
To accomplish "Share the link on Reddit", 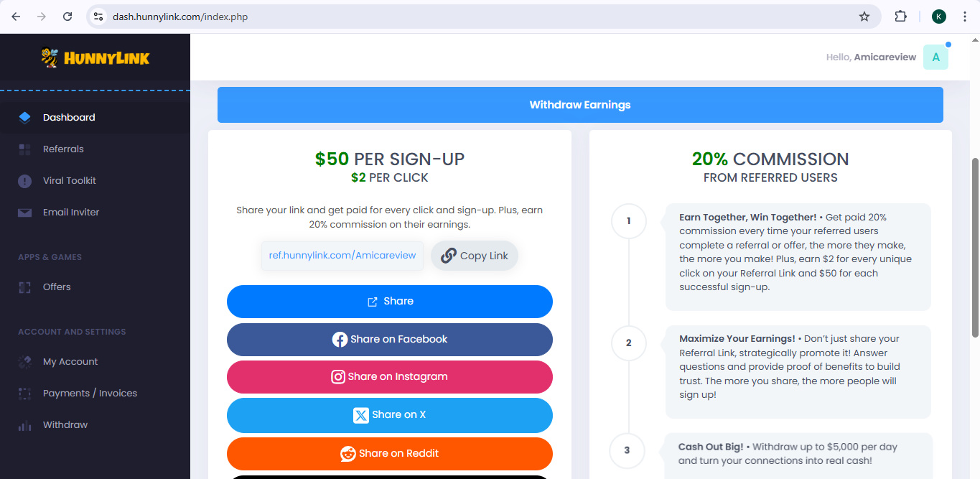I will click(x=390, y=453).
